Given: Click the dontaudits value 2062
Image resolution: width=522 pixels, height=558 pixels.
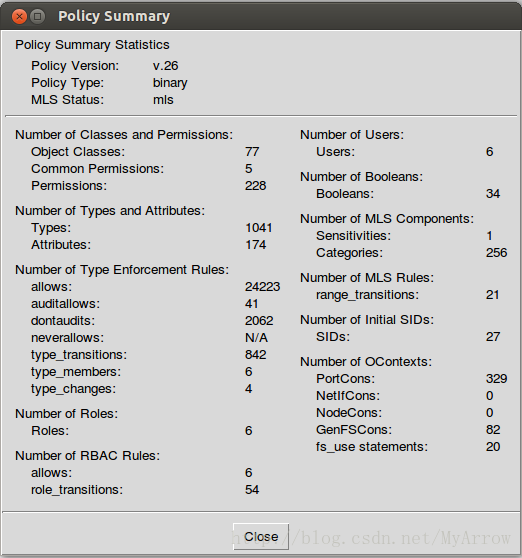Looking at the screenshot, I should coord(259,321).
